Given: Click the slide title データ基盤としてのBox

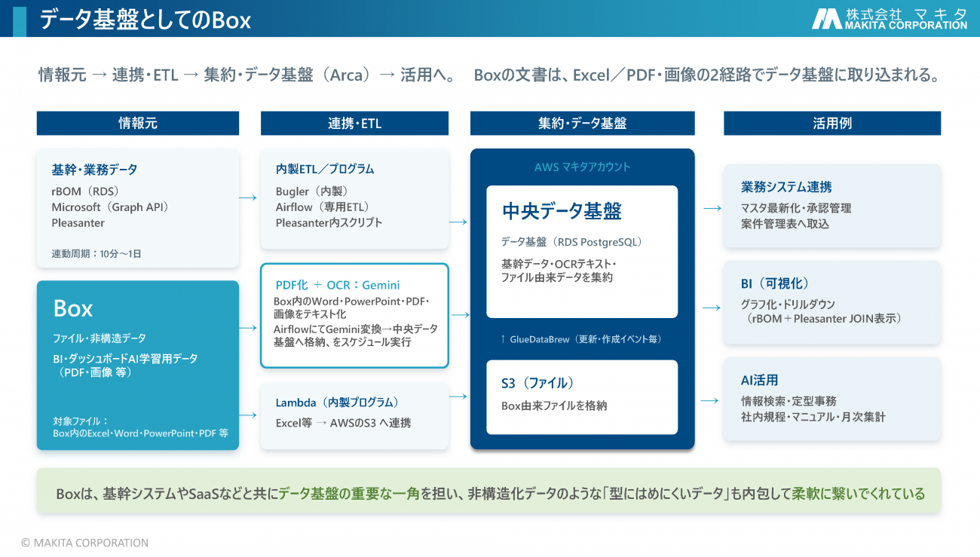Looking at the screenshot, I should point(145,20).
